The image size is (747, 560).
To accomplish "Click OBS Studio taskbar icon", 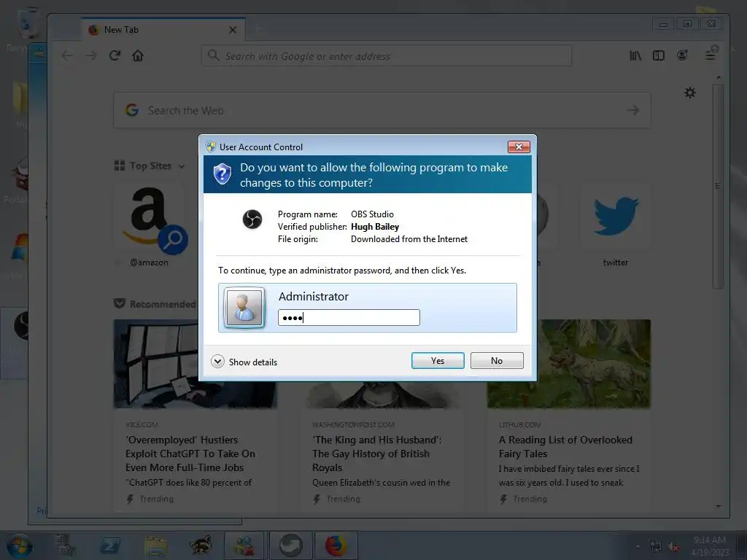I will pyautogui.click(x=290, y=545).
